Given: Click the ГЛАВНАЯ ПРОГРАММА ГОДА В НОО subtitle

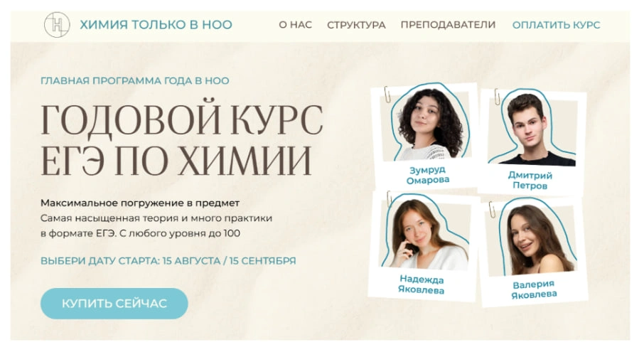Looking at the screenshot, I should (135, 80).
